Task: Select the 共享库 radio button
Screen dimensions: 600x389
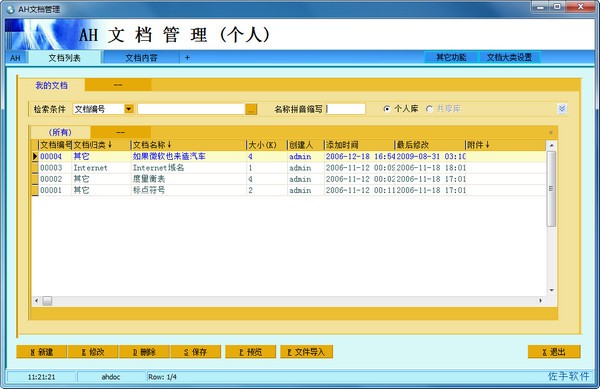Action: [429, 109]
